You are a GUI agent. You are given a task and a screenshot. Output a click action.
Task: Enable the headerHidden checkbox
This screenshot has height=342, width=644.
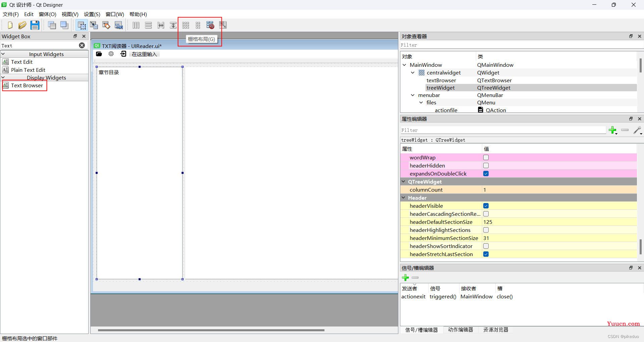pos(486,165)
